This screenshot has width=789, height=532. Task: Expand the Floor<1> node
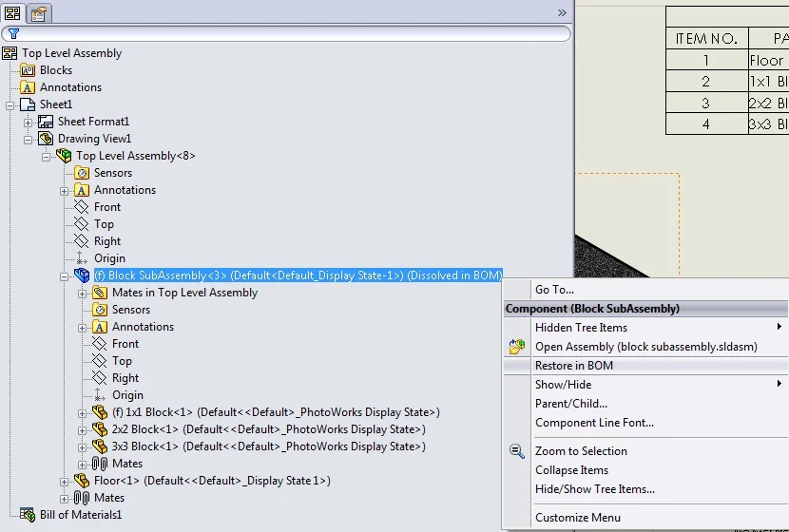click(x=65, y=482)
